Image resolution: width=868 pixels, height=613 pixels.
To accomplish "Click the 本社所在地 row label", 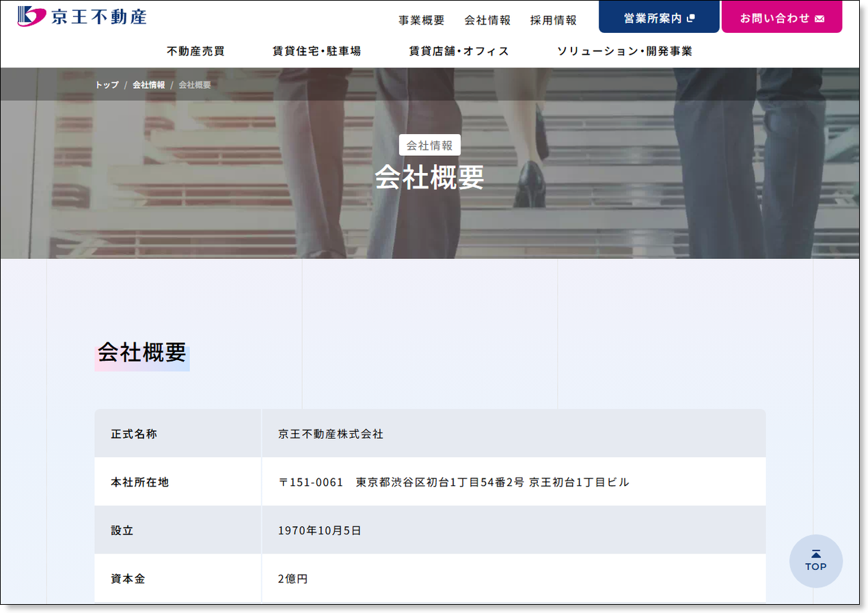I will [x=178, y=482].
